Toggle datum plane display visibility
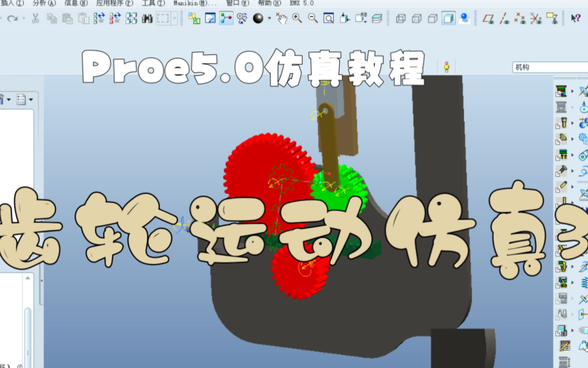The width and height of the screenshot is (588, 368). [489, 18]
